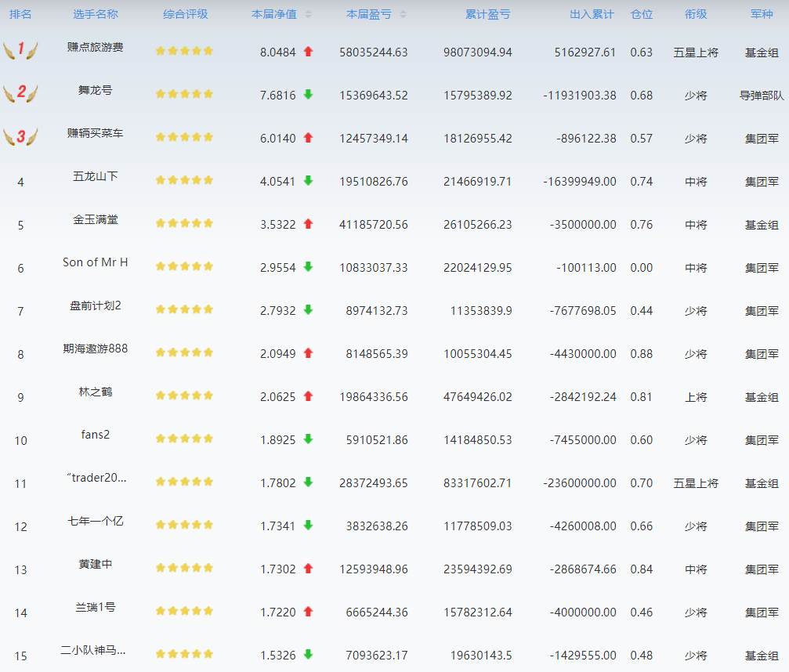Click star rating for 黄建中

click(185, 568)
